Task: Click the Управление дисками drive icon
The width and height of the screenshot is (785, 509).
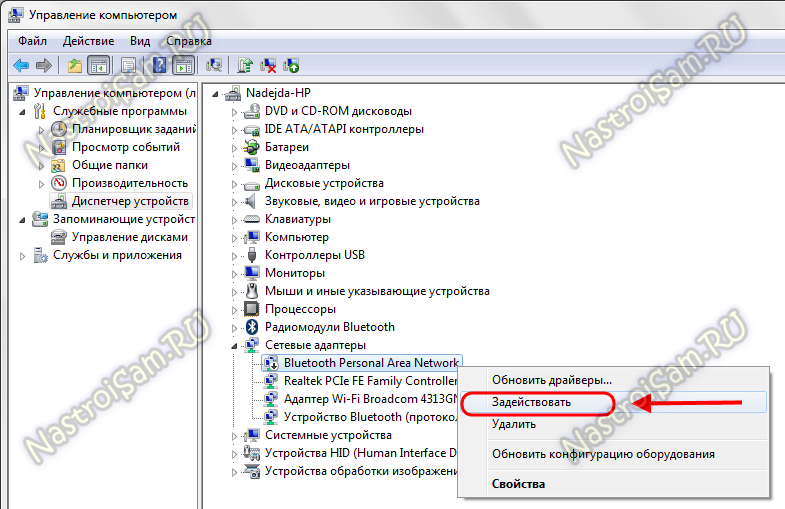Action: pos(59,237)
